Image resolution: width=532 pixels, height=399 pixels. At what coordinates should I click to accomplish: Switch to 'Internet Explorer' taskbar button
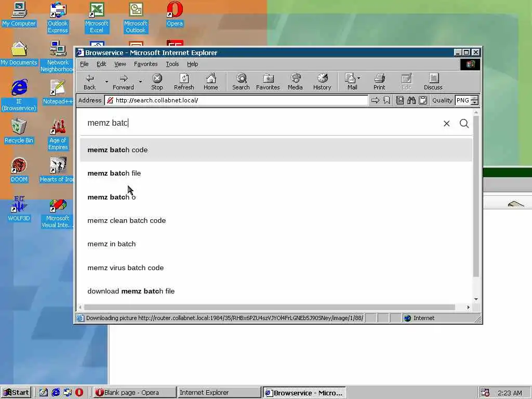pyautogui.click(x=219, y=393)
